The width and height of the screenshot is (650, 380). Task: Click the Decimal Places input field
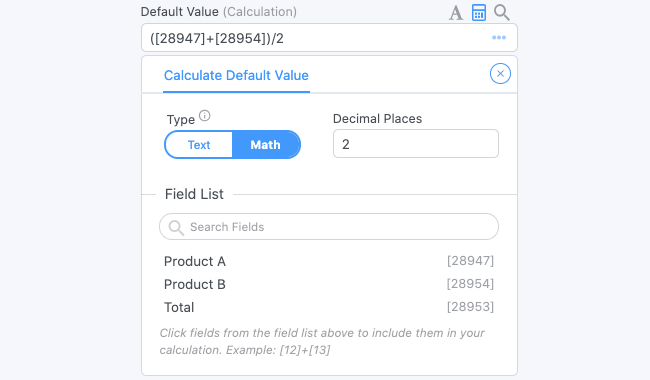[x=416, y=144]
